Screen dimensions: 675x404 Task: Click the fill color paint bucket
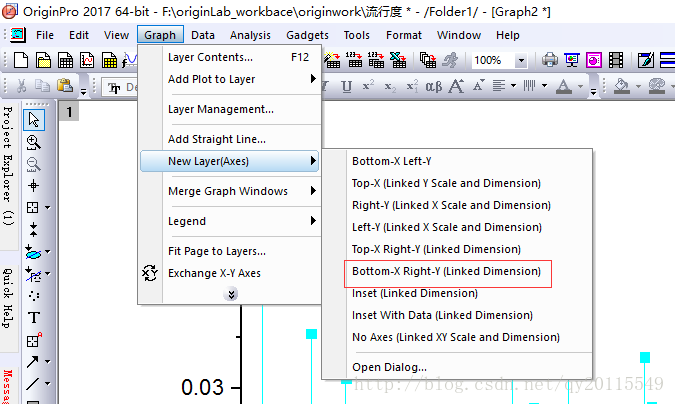[621, 86]
